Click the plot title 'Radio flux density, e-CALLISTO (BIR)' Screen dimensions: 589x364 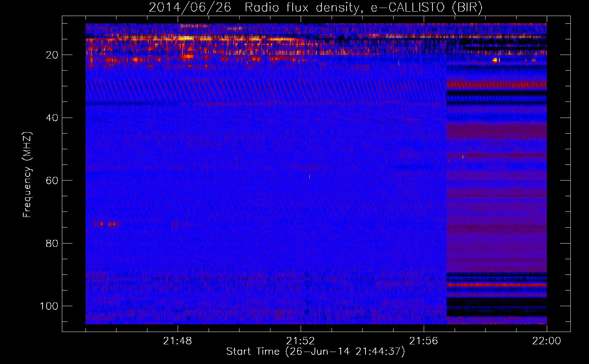364,7
